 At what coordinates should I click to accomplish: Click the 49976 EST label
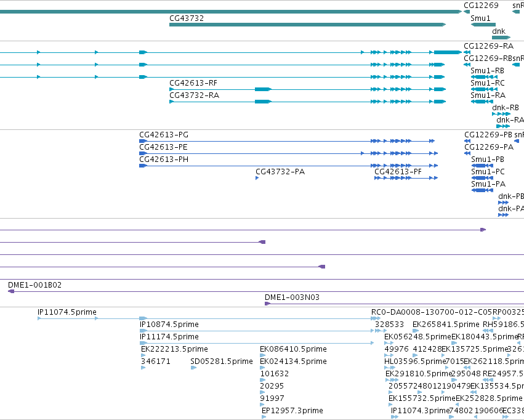(397, 349)
